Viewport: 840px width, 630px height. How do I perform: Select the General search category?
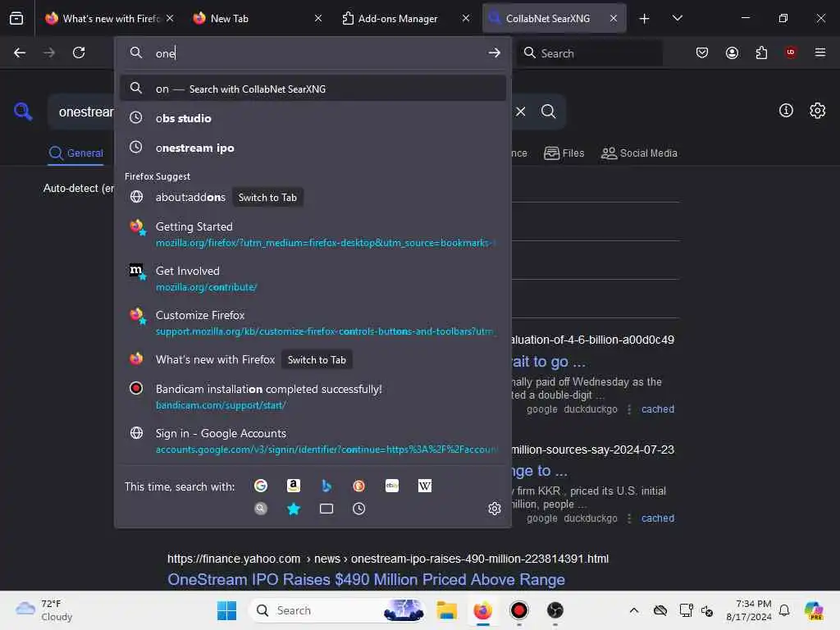(x=75, y=153)
